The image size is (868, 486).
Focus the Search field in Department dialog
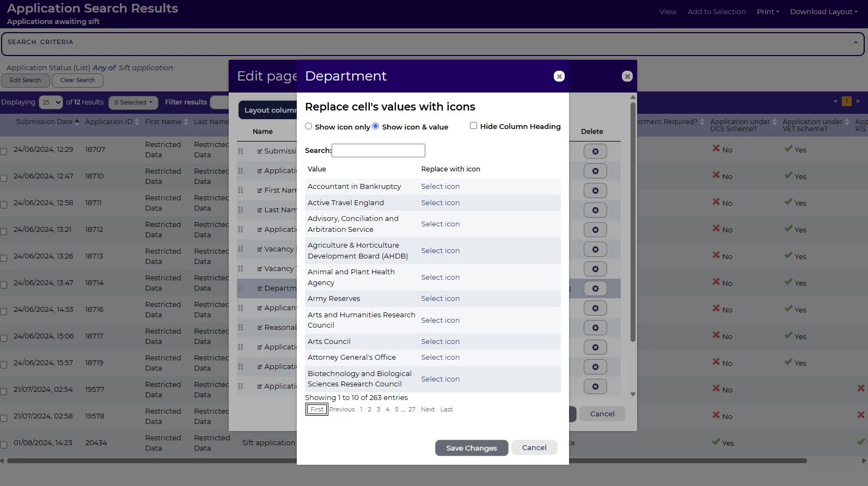point(378,150)
